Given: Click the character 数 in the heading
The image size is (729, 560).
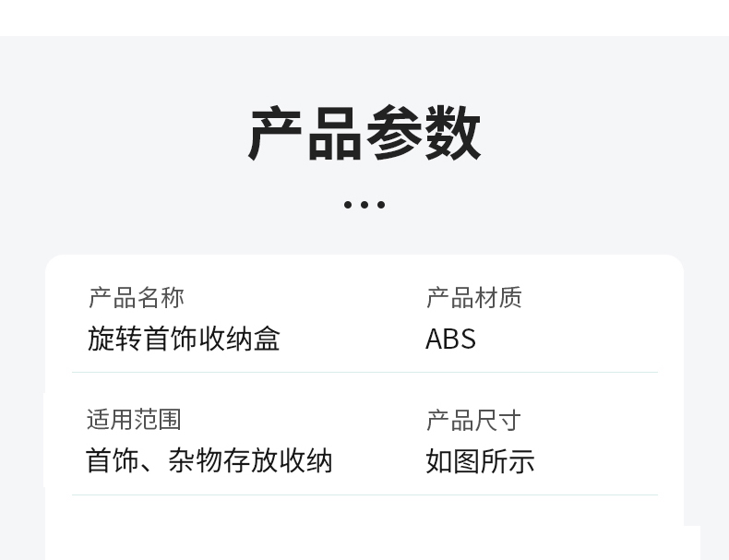Looking at the screenshot, I should [x=453, y=133].
